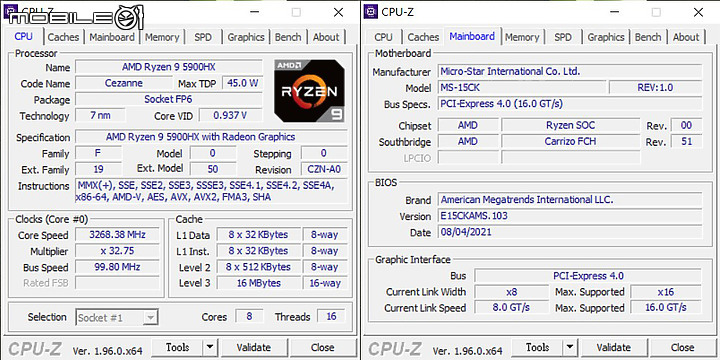Click Threads count value 16
The width and height of the screenshot is (720, 360).
331,316
